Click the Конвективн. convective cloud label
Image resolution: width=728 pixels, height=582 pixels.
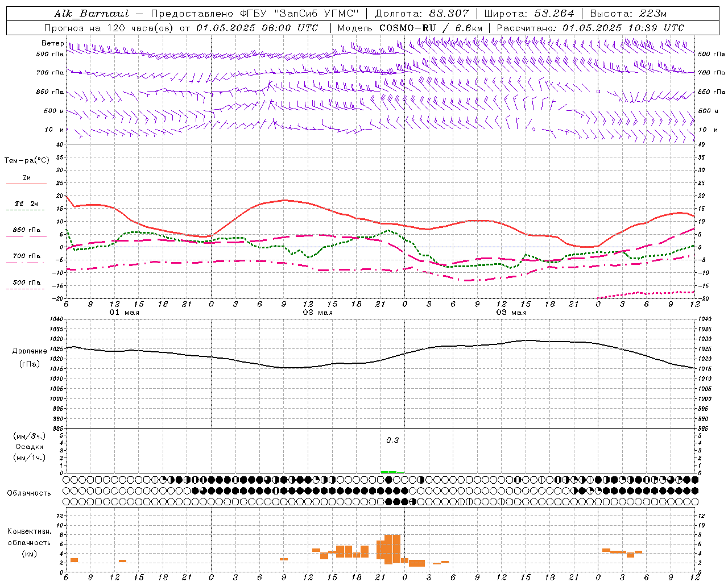(29, 531)
